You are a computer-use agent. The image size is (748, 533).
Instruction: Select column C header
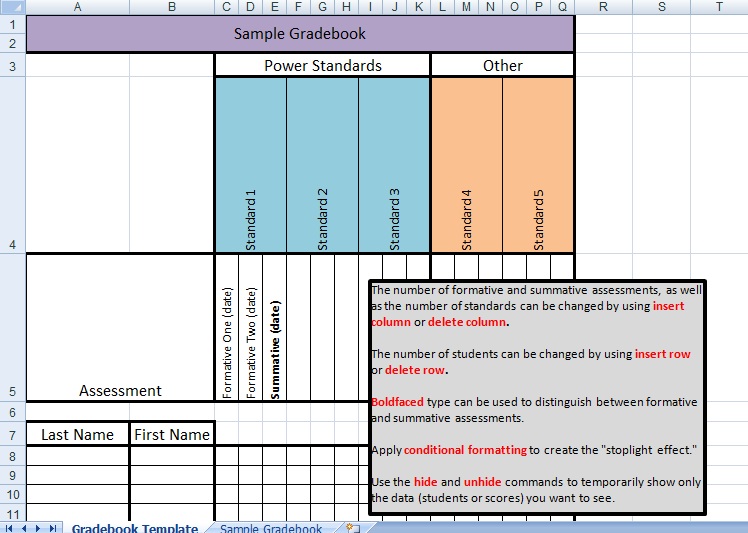(x=227, y=7)
